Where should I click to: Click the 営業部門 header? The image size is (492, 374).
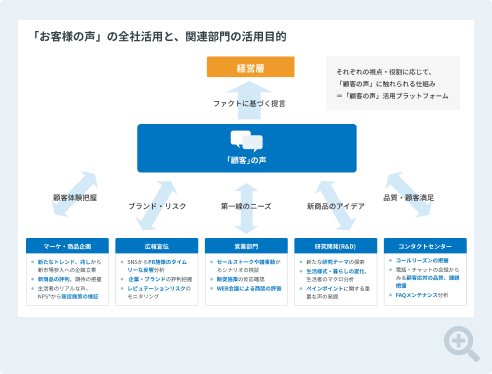tap(246, 246)
